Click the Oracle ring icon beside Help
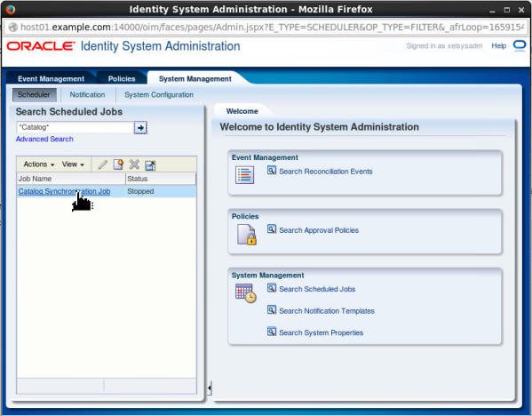The height and width of the screenshot is (416, 532). (x=520, y=45)
